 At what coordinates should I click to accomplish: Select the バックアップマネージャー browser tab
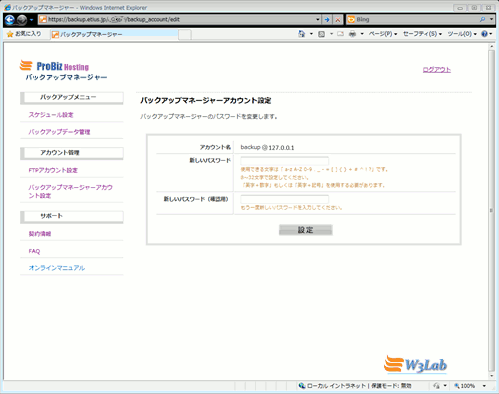114,34
